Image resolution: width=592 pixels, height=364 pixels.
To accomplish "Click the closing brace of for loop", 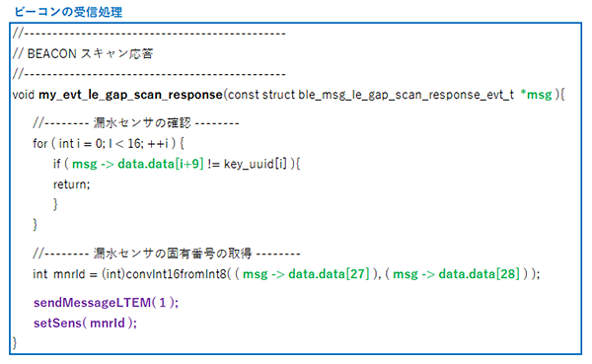I will click(x=36, y=224).
